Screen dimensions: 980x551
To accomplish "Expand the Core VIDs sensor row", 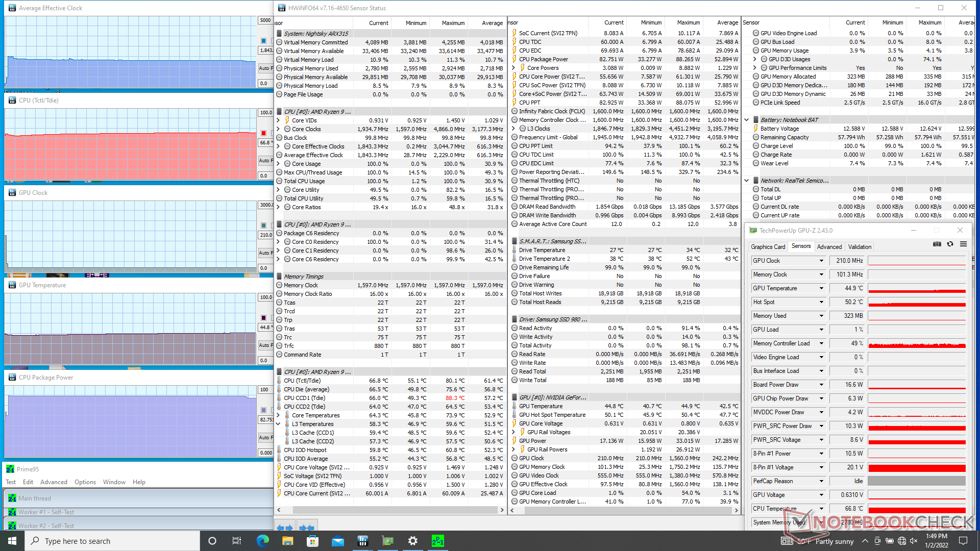I will tap(279, 120).
